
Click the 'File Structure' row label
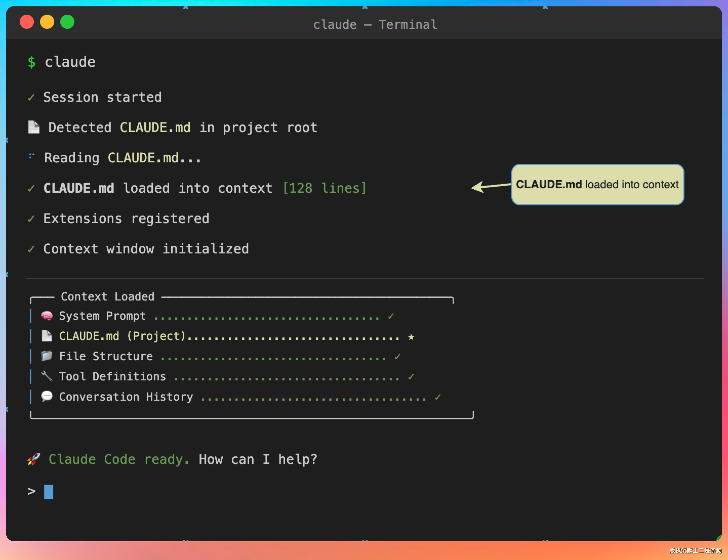point(106,356)
